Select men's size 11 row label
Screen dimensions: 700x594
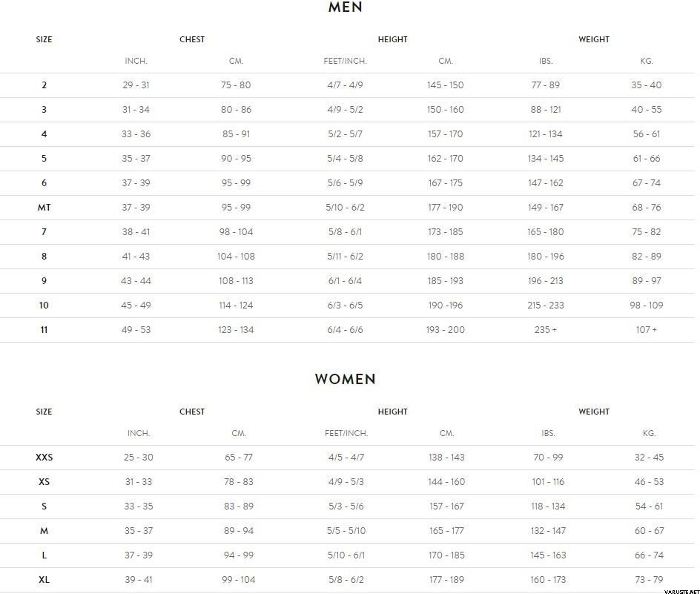(44, 329)
